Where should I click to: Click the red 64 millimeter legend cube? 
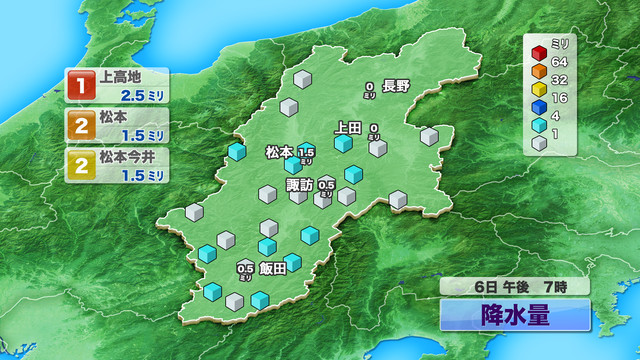[x=539, y=53]
